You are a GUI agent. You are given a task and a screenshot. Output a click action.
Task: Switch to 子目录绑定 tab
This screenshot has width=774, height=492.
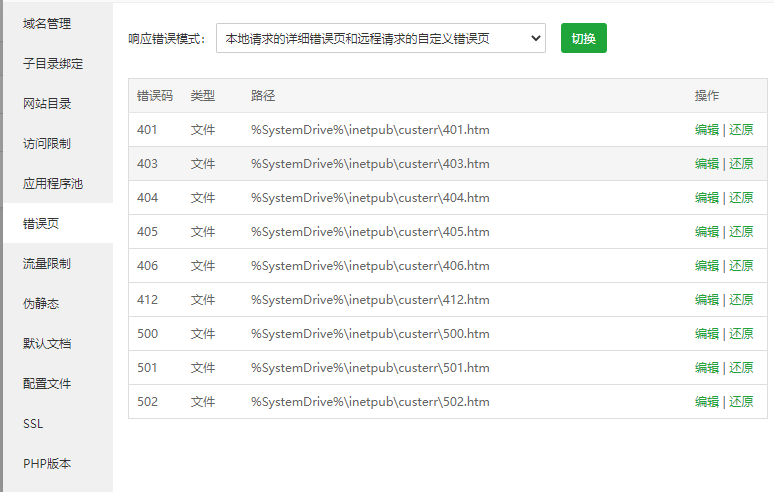point(53,63)
